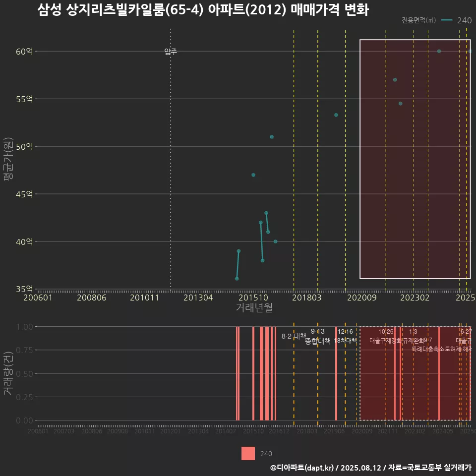Click '202302' on the price chart axis
This screenshot has height=476, width=476.
[x=415, y=297]
